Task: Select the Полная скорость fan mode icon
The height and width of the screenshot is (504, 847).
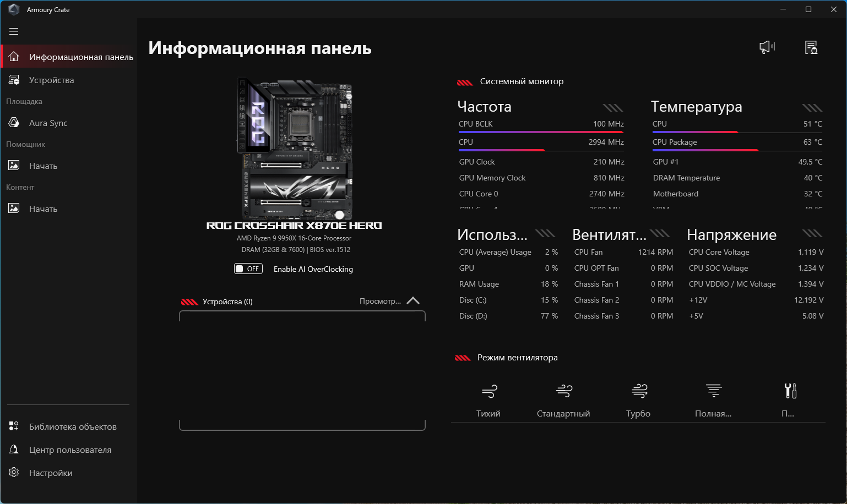Action: [x=714, y=391]
